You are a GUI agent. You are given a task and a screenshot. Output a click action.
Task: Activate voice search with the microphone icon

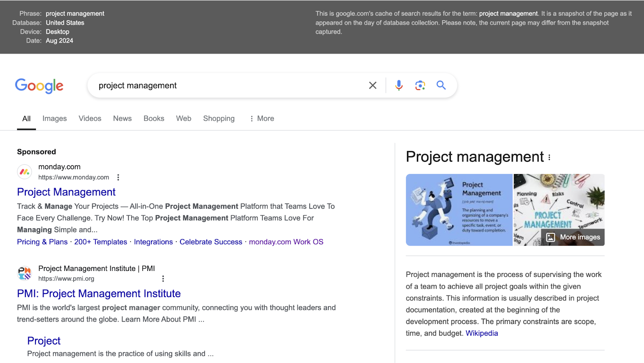(398, 85)
